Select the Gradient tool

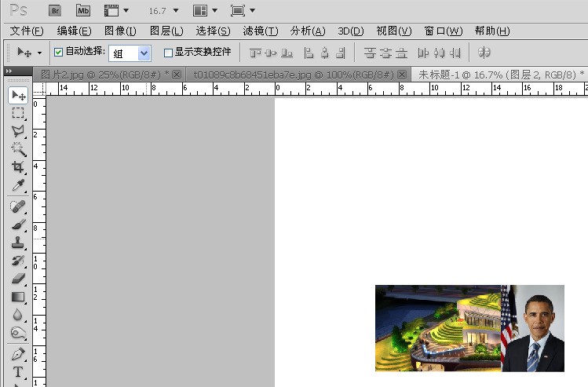pyautogui.click(x=18, y=297)
